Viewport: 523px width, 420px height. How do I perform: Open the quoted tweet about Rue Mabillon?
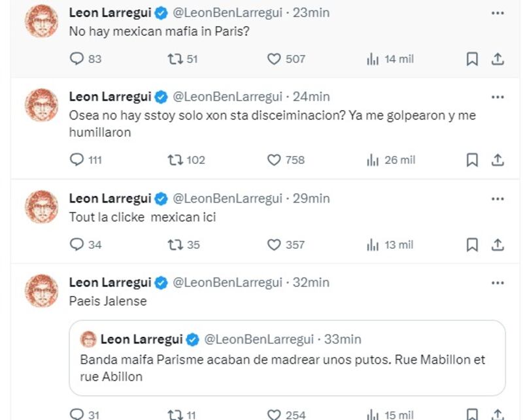[x=287, y=358]
